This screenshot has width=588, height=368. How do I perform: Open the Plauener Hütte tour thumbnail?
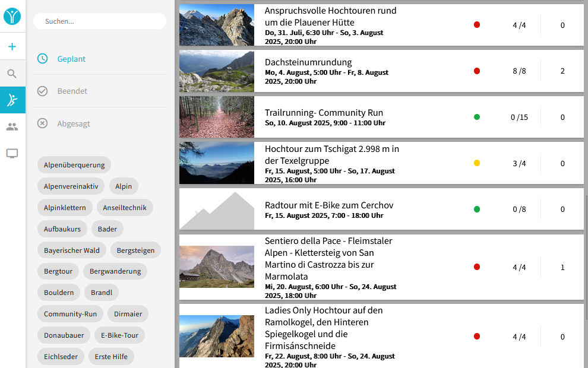tap(217, 25)
